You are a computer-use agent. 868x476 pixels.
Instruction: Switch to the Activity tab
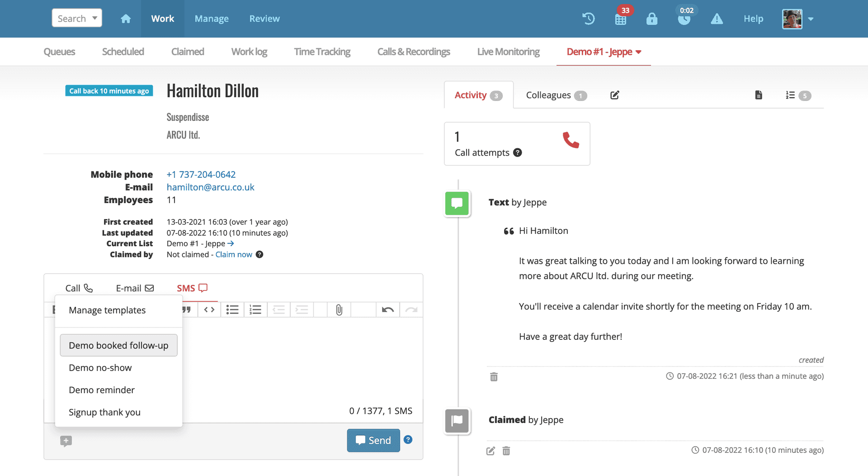click(478, 95)
